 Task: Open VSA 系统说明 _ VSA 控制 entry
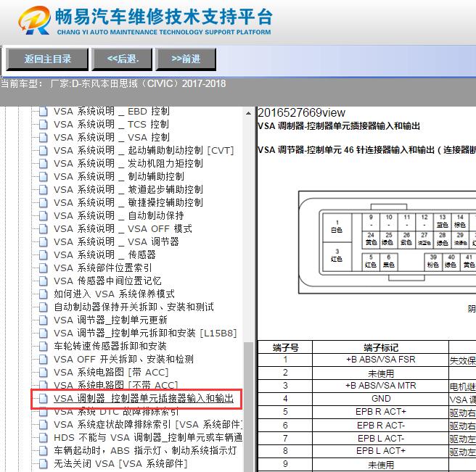(112, 138)
